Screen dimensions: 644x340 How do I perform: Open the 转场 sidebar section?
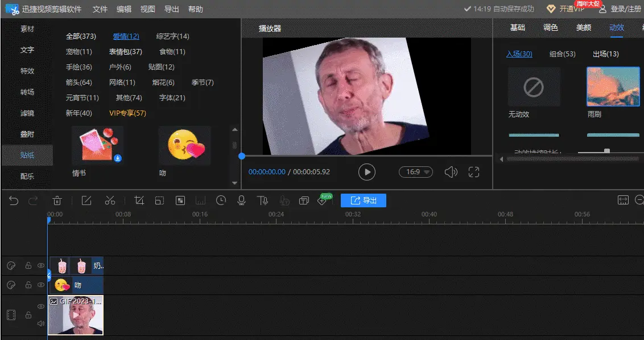27,92
